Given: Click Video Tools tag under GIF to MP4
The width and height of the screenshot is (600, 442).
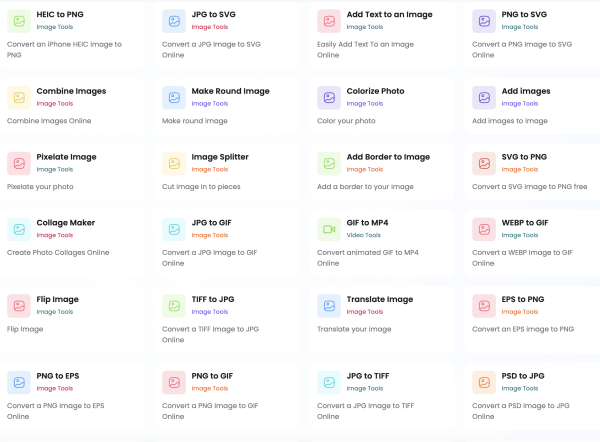Looking at the screenshot, I should (x=364, y=236).
